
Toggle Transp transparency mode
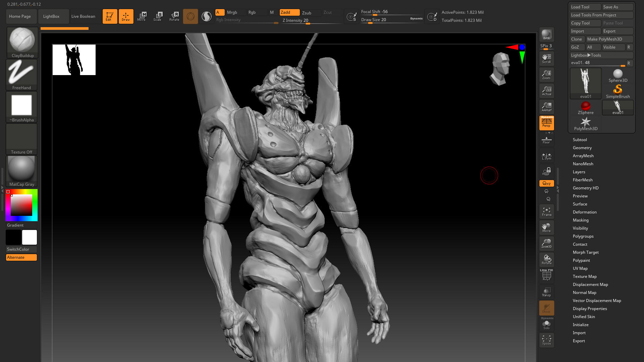[x=546, y=292]
